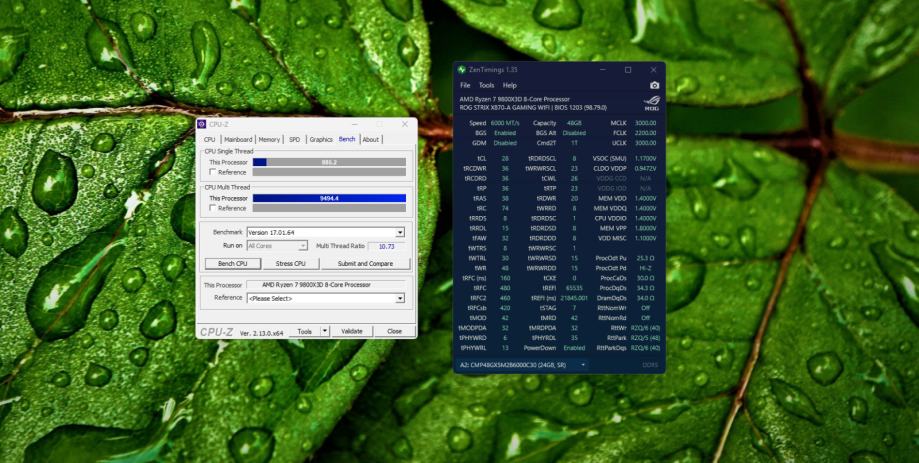Click the CPU-Z app icon in title bar
The height and width of the screenshot is (463, 919).
(202, 124)
